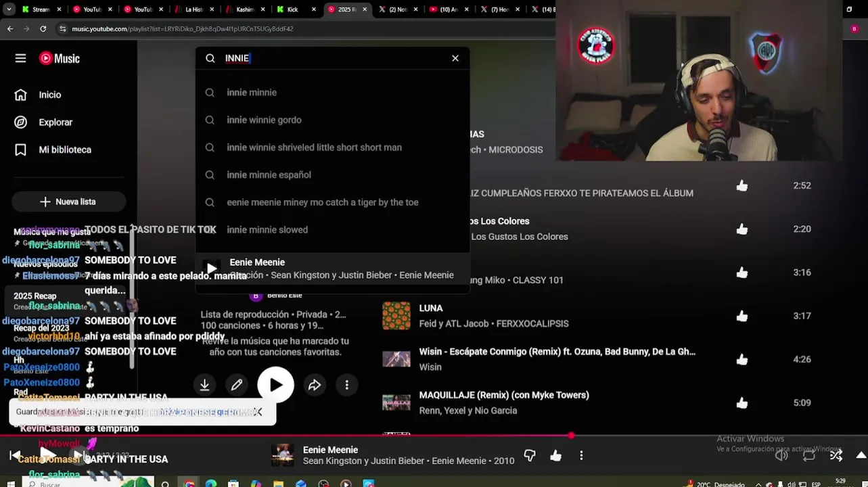Open Explorar in the sidebar
Screen dimensions: 868x487
(55, 122)
